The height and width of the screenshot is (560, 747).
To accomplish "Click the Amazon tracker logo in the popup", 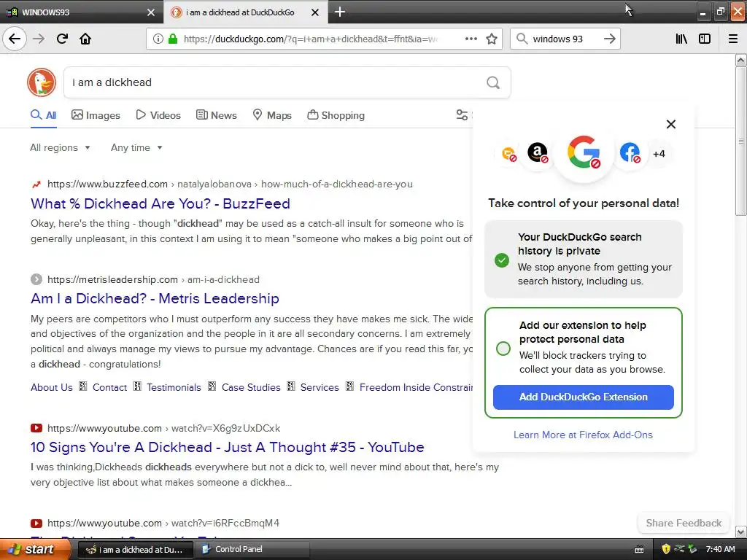I will 538,153.
